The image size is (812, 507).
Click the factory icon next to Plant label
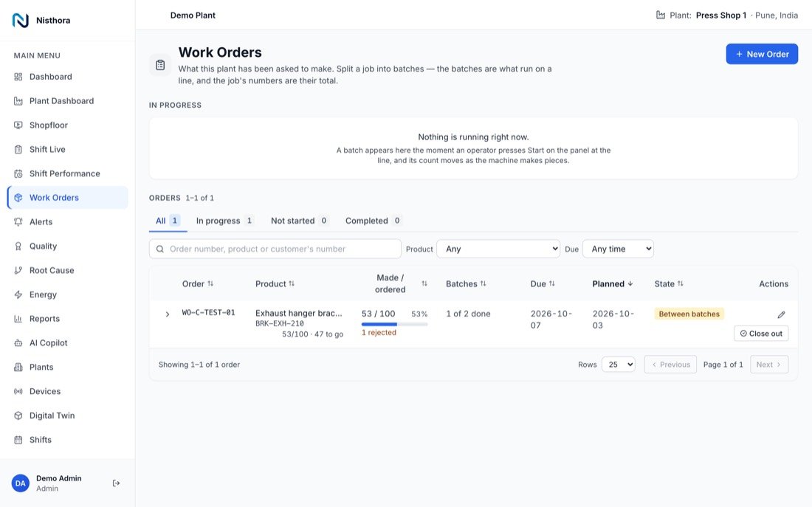(660, 15)
